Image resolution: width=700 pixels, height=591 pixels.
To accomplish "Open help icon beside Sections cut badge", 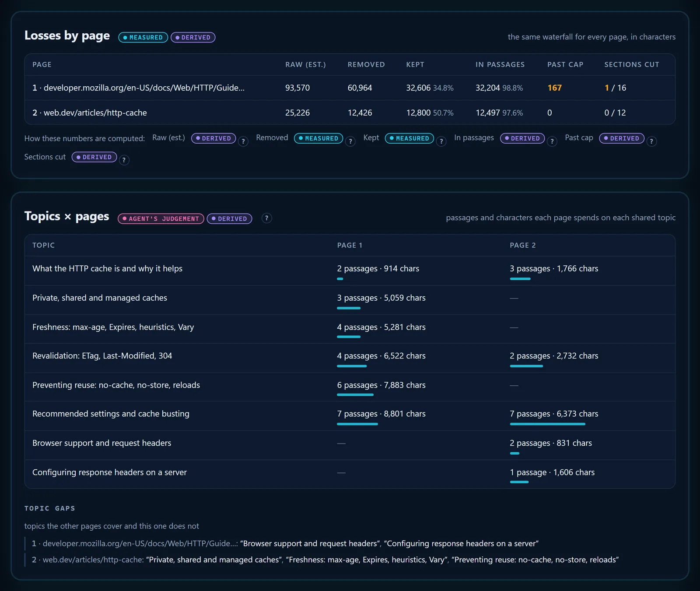I will (124, 160).
